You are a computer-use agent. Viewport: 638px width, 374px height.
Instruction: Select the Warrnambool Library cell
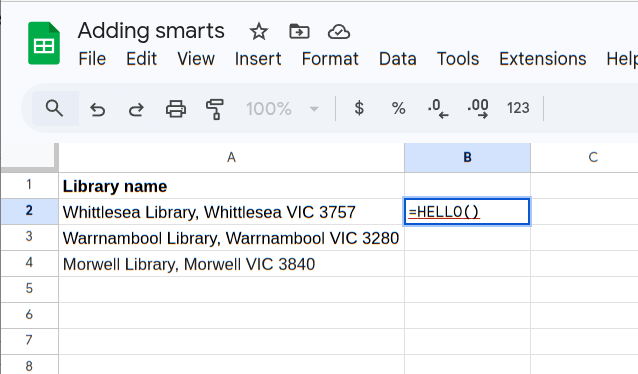coord(232,238)
